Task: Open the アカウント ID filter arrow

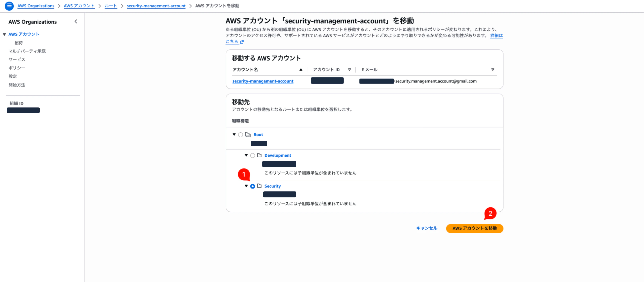Action: 349,70
